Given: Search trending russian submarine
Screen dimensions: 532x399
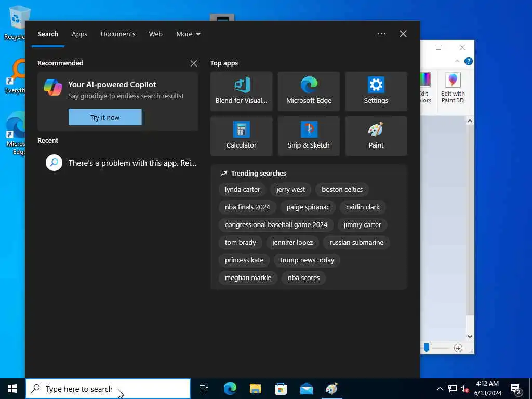Looking at the screenshot, I should (356, 242).
